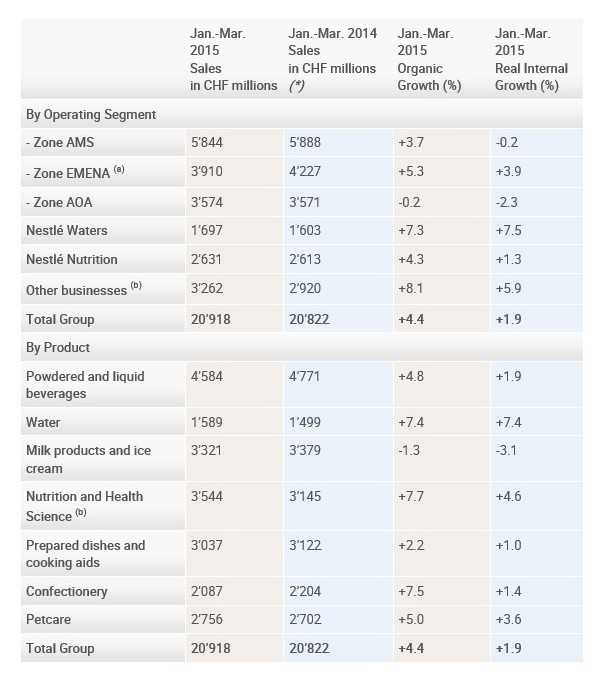The width and height of the screenshot is (601, 676).
Task: Click the Confectionery row label
Action: click(66, 592)
